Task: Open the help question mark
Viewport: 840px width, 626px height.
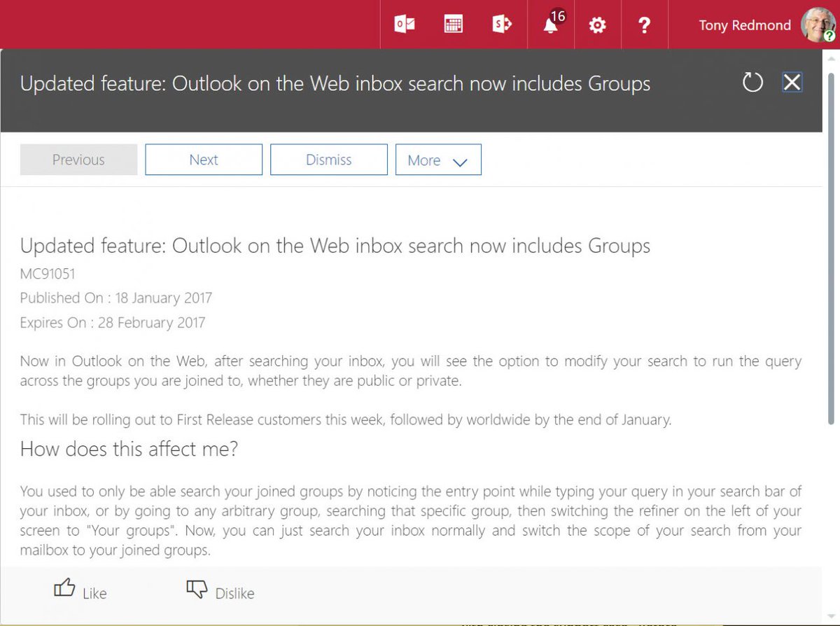Action: (645, 25)
